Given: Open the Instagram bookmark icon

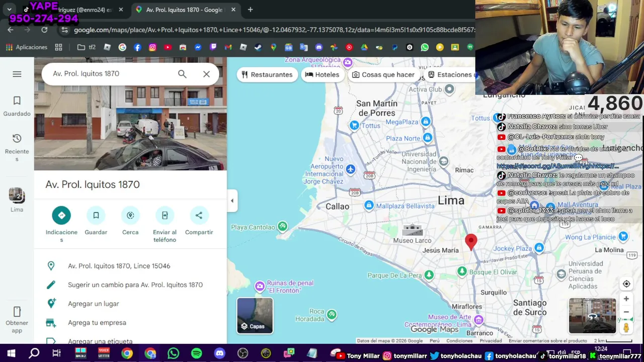Looking at the screenshot, I should pyautogui.click(x=152, y=47).
